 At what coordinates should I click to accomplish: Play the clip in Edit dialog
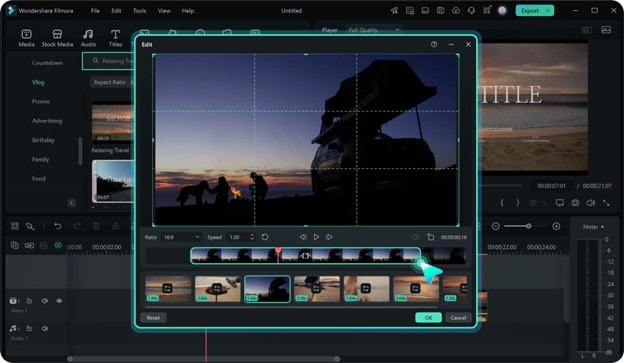pyautogui.click(x=316, y=237)
